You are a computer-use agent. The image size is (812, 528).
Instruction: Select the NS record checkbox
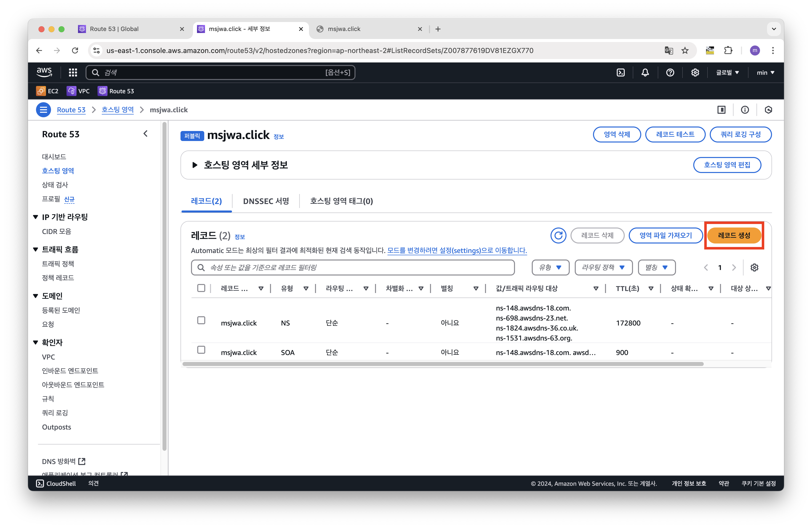click(x=201, y=320)
